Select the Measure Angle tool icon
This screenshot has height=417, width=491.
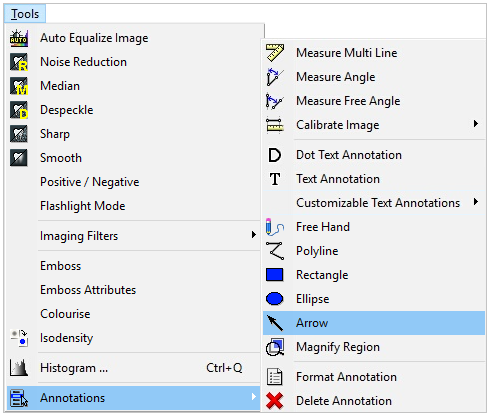click(x=275, y=77)
